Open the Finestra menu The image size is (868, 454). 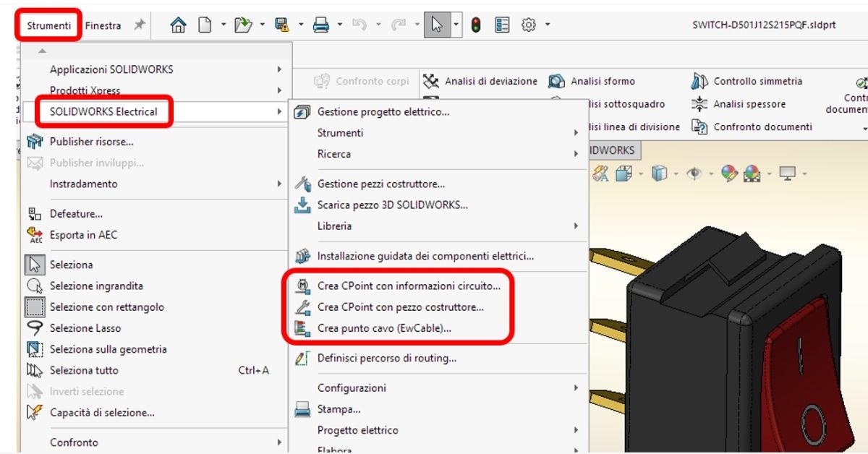(103, 25)
